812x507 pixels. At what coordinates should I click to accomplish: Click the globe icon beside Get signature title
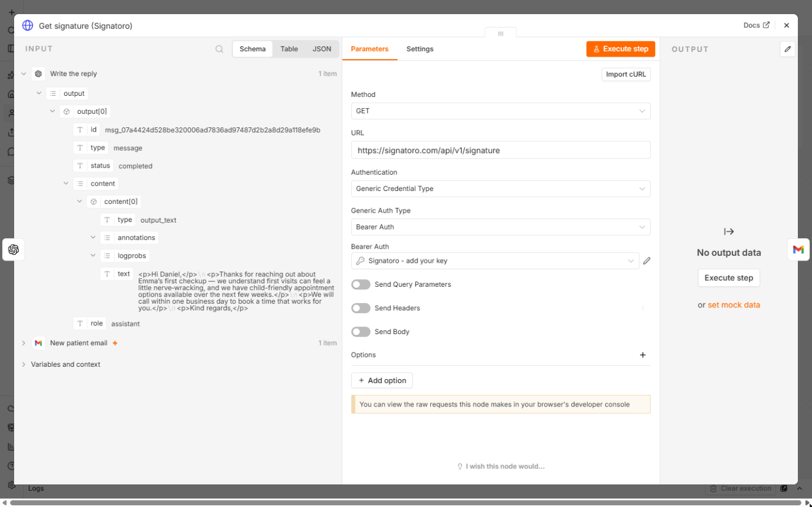[27, 26]
